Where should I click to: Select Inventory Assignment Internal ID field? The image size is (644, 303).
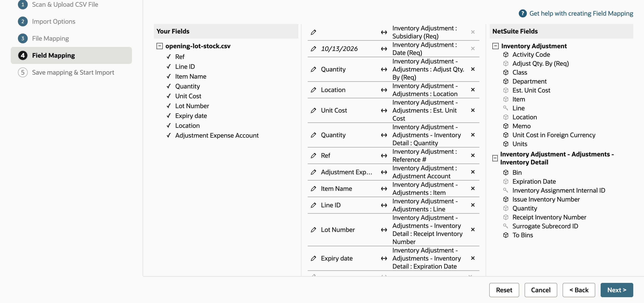tap(559, 190)
